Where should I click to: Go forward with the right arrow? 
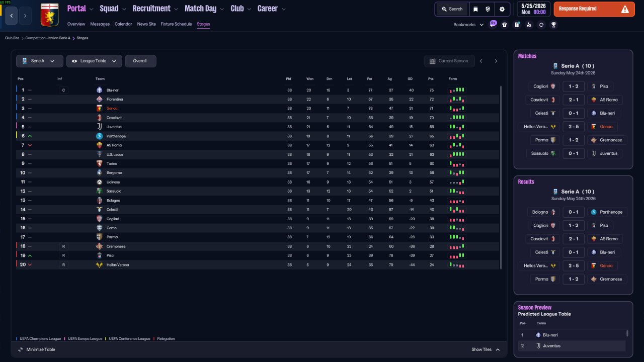[x=25, y=16]
